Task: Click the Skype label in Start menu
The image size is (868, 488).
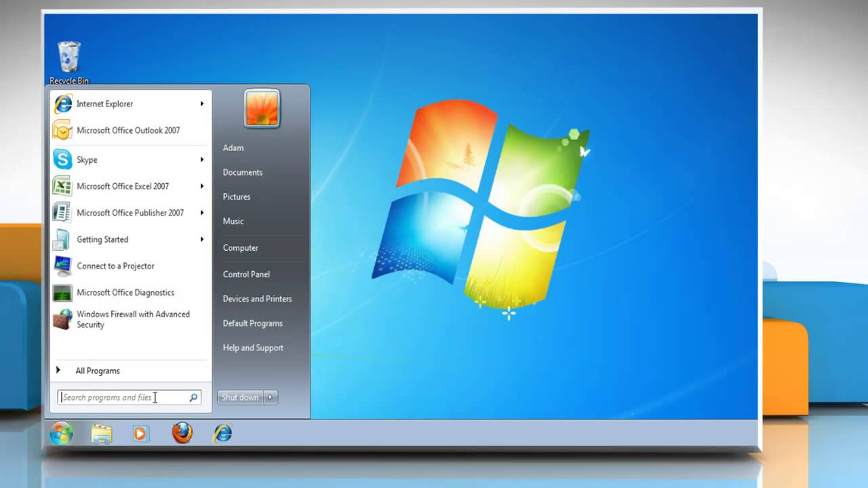Action: pos(87,160)
